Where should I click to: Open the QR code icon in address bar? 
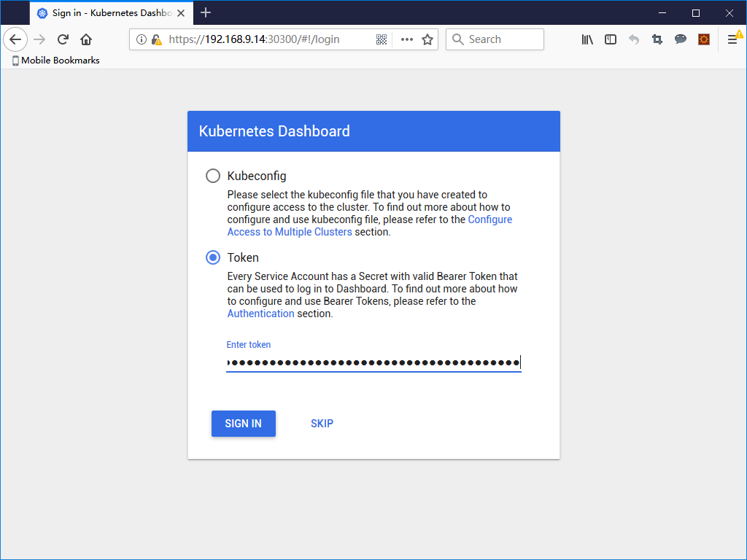coord(381,39)
